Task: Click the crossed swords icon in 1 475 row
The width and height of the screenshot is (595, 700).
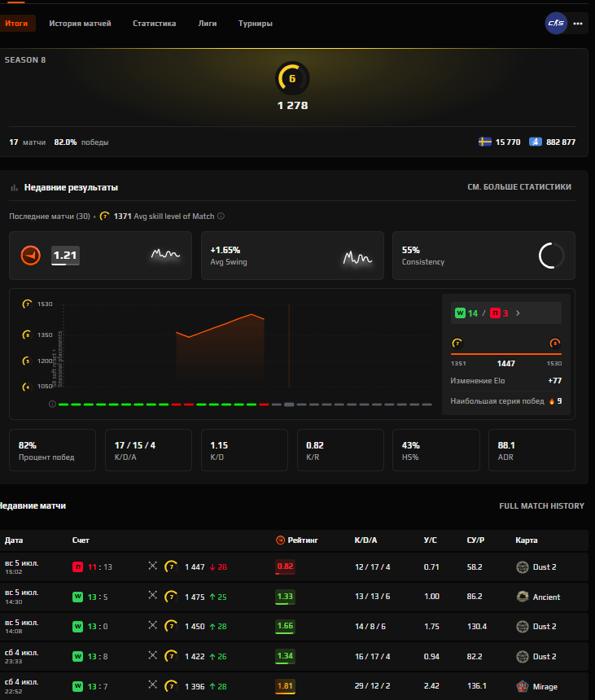Action: coord(153,595)
